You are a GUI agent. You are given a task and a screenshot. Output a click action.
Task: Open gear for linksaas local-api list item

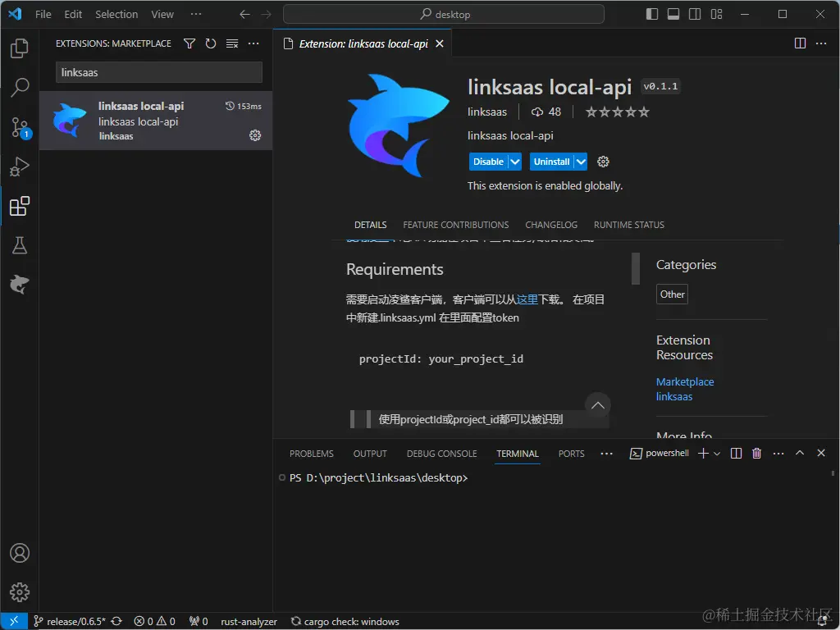coord(255,135)
